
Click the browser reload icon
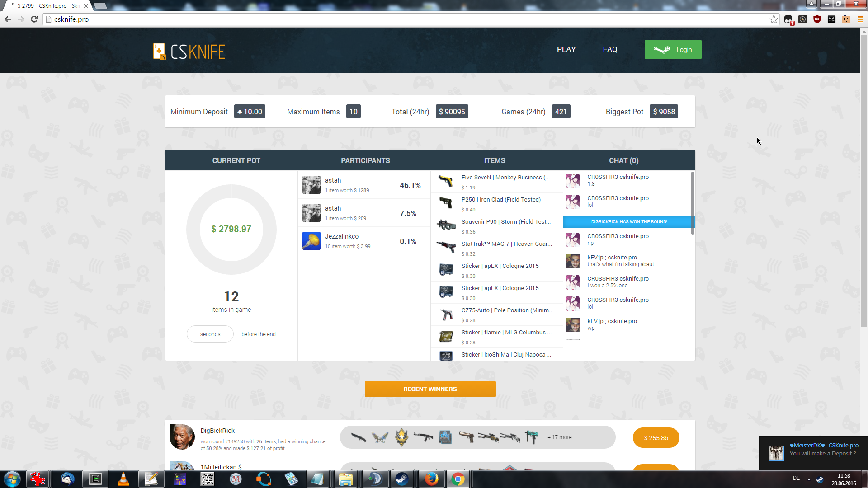(34, 19)
